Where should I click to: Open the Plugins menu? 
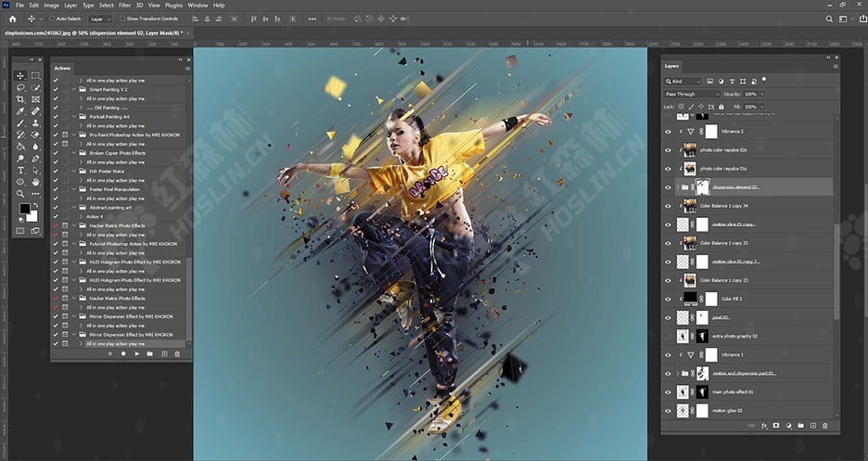tap(173, 5)
